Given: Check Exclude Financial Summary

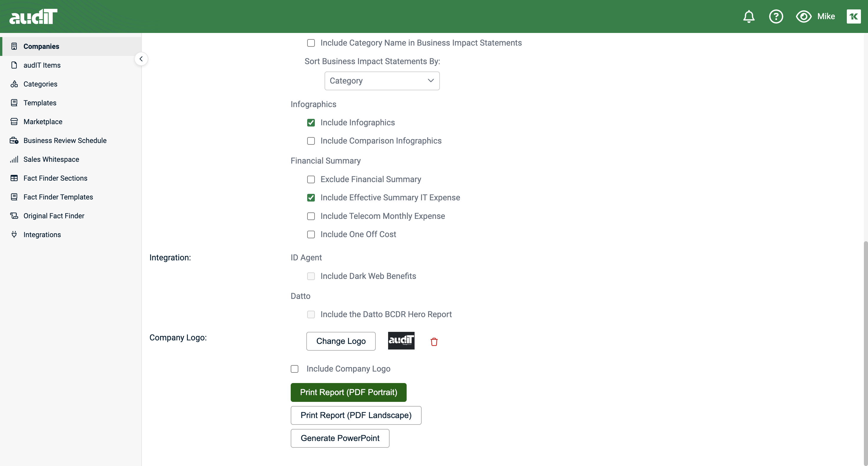Looking at the screenshot, I should (x=311, y=179).
